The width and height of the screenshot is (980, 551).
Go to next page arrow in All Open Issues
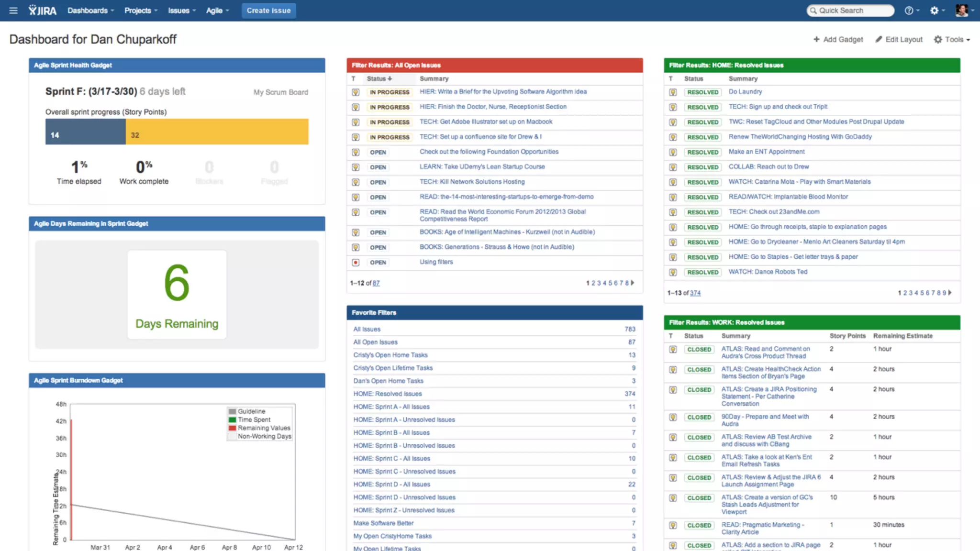point(633,283)
